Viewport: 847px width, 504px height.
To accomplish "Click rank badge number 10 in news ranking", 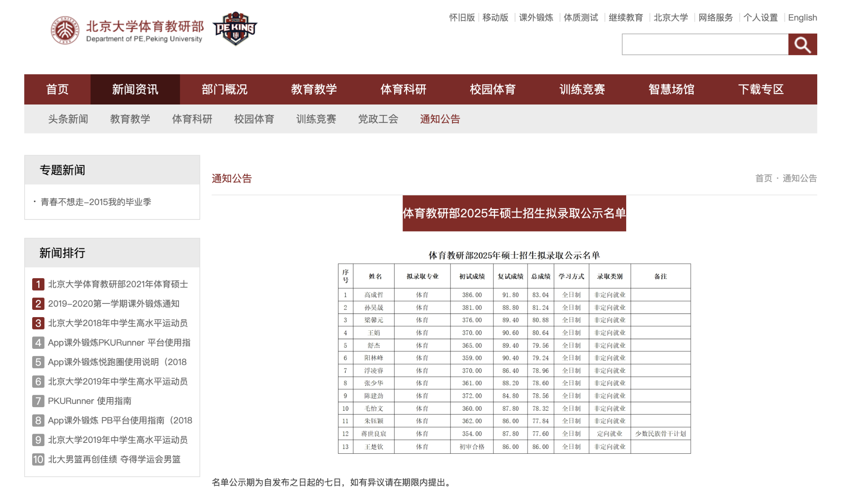I will click(x=38, y=459).
